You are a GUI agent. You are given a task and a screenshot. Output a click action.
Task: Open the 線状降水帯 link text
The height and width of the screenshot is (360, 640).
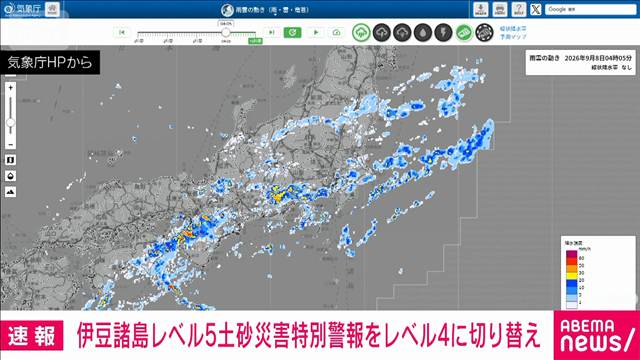513,29
